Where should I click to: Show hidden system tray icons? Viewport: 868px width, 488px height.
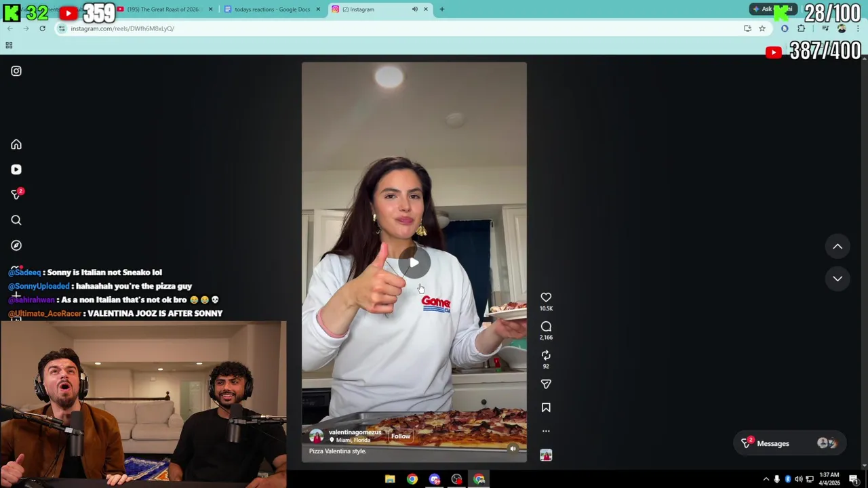click(x=766, y=479)
